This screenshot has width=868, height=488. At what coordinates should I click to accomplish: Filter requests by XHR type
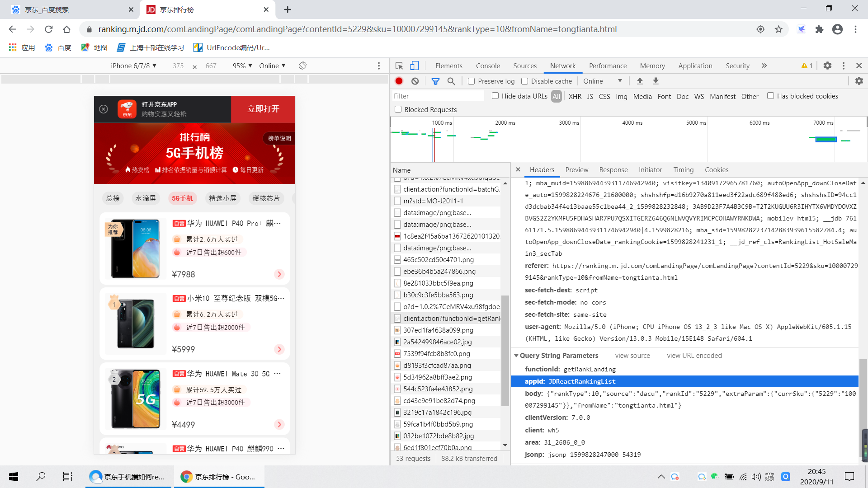pos(575,96)
